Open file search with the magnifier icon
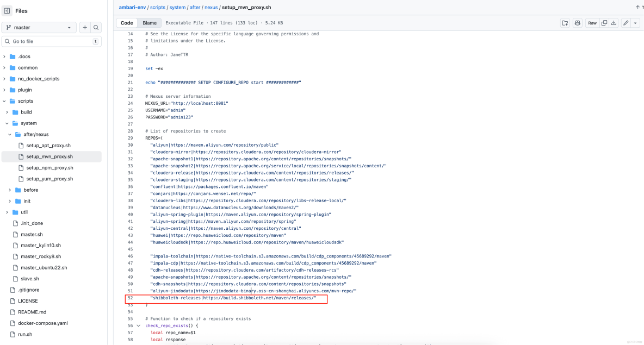Screen dimensions: 644x345 pos(96,27)
